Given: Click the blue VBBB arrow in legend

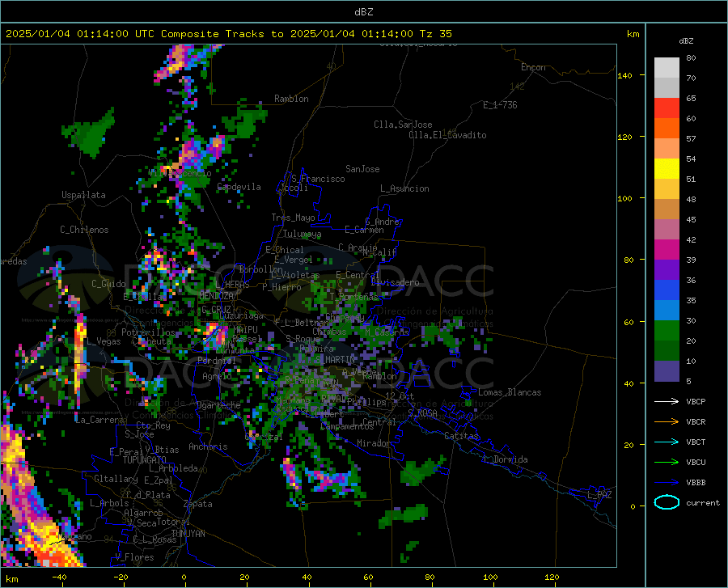Looking at the screenshot, I should 667,483.
